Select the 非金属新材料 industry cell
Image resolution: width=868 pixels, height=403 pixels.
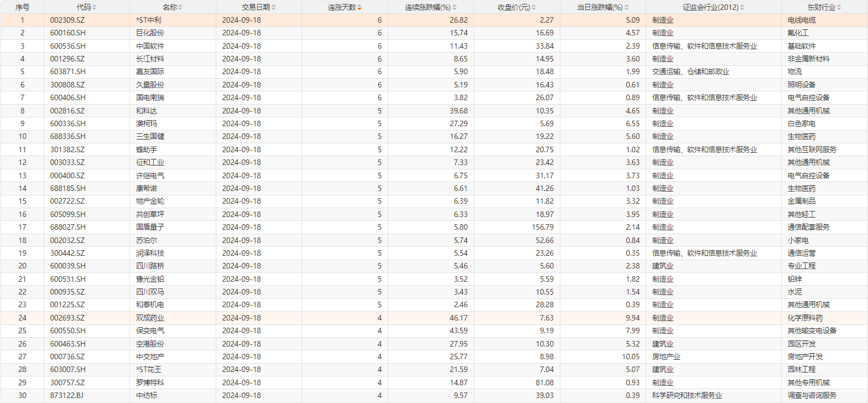(x=809, y=59)
